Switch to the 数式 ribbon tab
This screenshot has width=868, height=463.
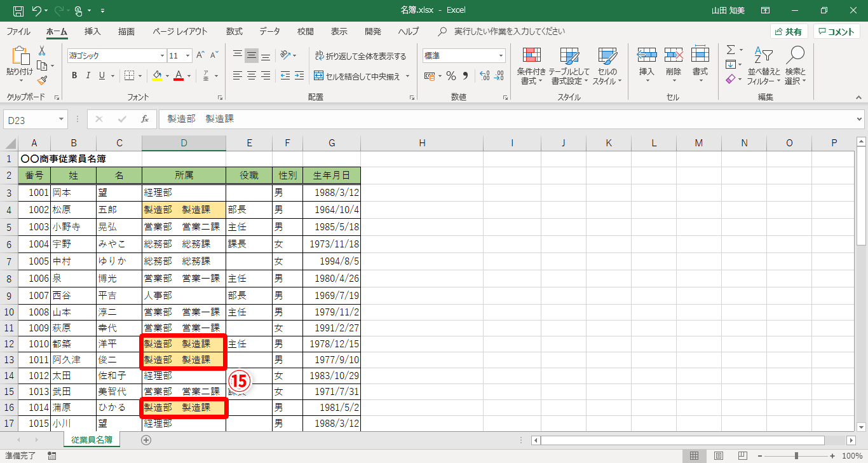(x=234, y=31)
